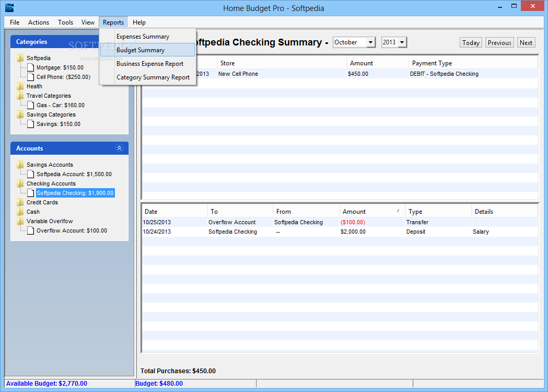Open the Actions menu
548x392 pixels.
(39, 22)
